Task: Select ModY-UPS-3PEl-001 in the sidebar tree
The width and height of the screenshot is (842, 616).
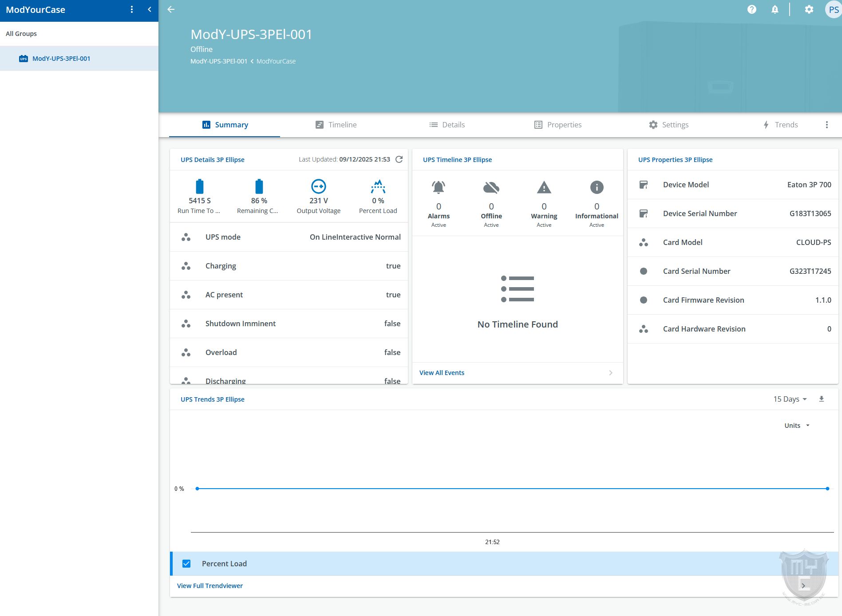Action: point(61,59)
